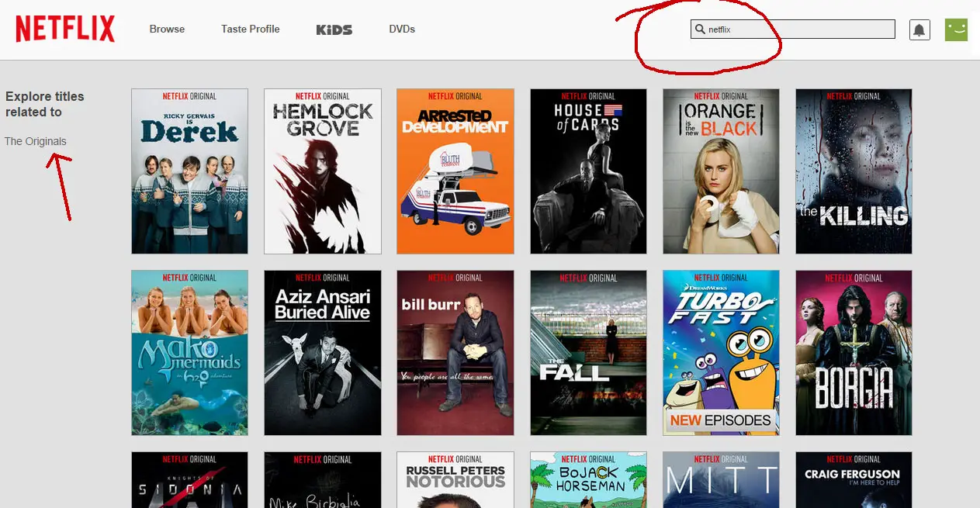Open the green smiley profile avatar
This screenshot has height=508, width=980.
(956, 29)
